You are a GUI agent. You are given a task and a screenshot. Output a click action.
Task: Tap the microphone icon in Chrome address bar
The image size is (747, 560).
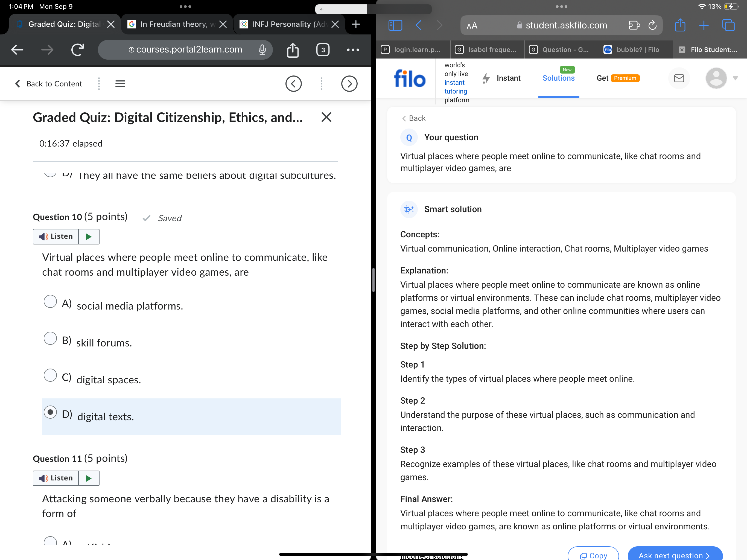(x=262, y=50)
